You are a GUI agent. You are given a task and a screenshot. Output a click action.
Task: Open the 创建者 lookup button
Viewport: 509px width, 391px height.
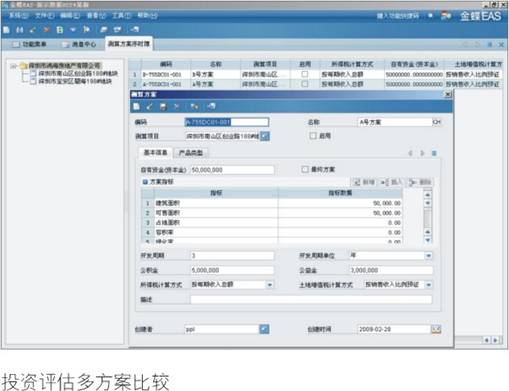264,329
